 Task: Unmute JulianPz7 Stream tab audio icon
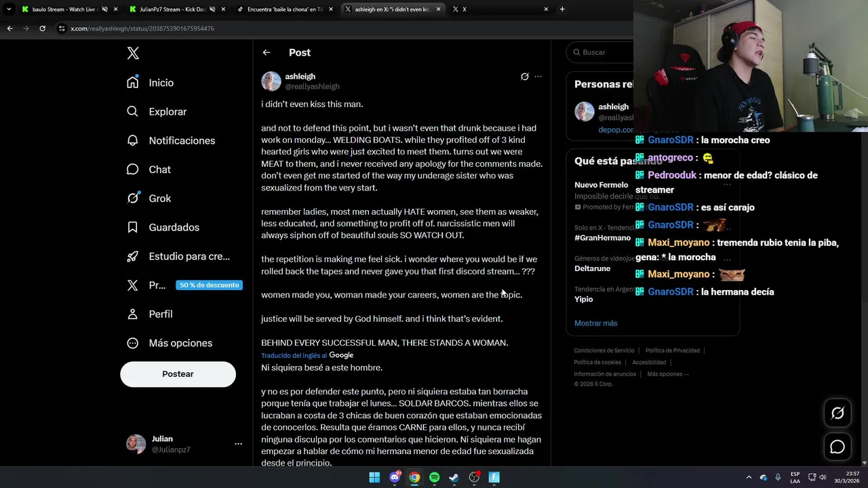[212, 9]
